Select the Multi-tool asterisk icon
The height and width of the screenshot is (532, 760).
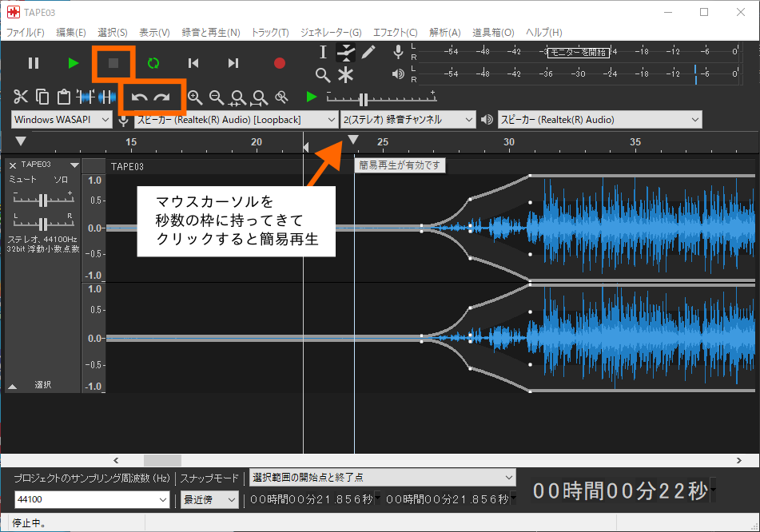tap(345, 74)
